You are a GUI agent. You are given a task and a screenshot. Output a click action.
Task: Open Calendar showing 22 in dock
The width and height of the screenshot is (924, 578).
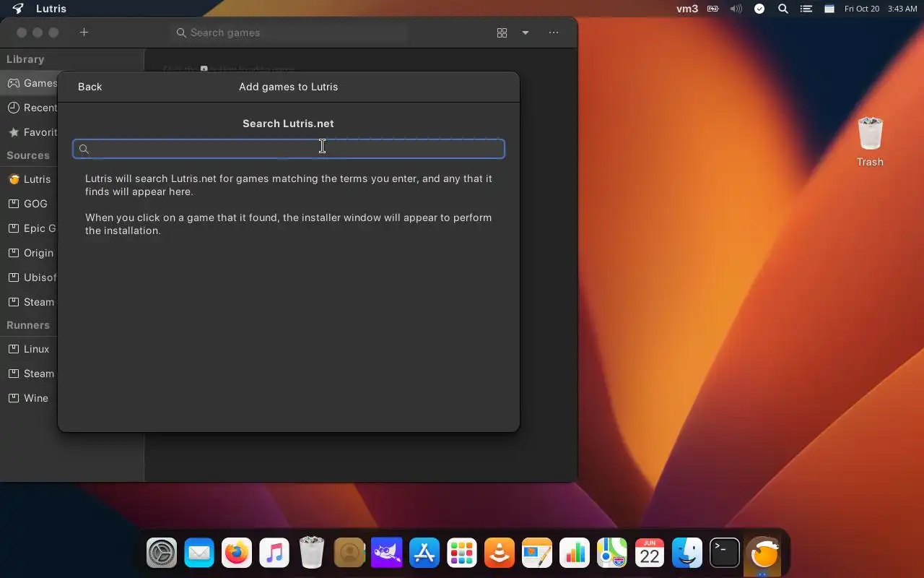[650, 554]
